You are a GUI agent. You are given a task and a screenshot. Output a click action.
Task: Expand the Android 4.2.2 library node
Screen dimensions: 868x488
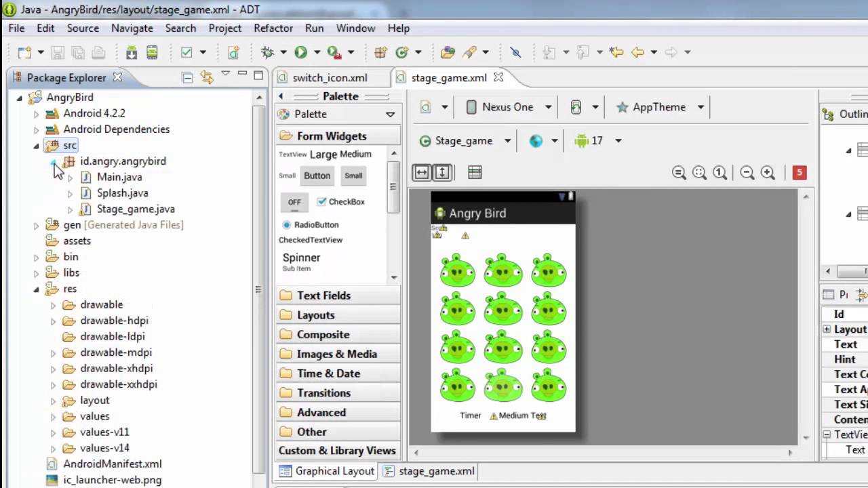click(x=37, y=114)
